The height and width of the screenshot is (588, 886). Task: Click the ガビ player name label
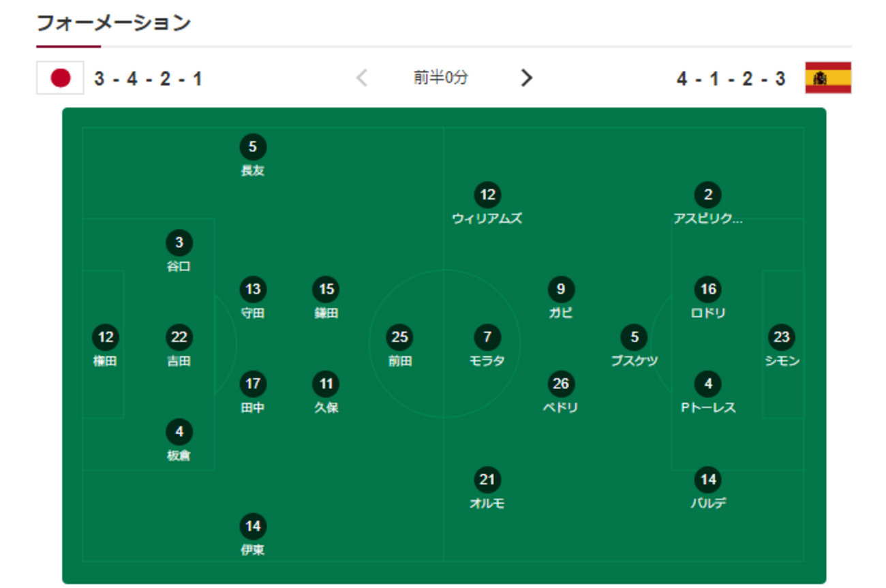[560, 313]
